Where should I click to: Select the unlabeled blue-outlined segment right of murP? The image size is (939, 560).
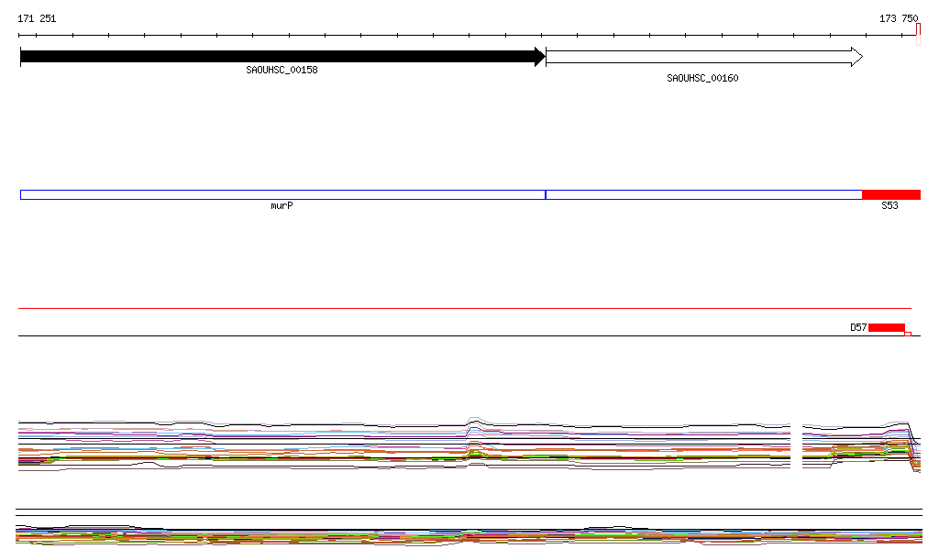coord(703,194)
